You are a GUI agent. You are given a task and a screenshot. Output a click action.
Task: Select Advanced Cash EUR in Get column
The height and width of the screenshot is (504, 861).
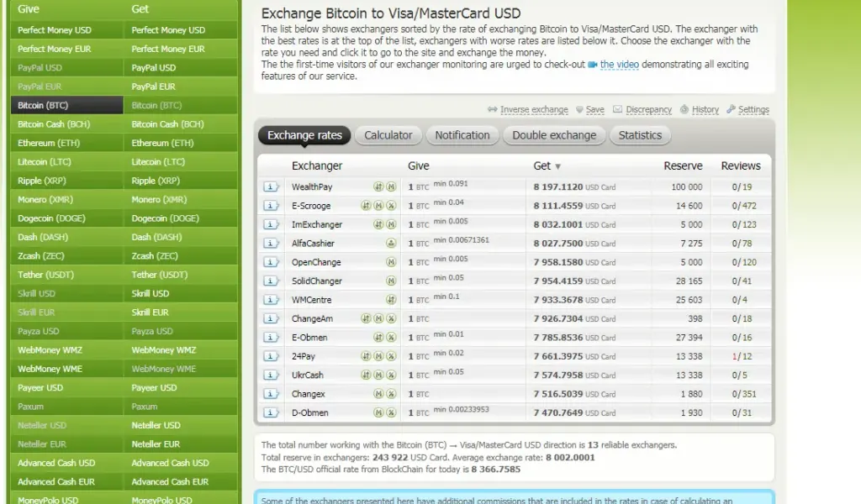point(181,482)
